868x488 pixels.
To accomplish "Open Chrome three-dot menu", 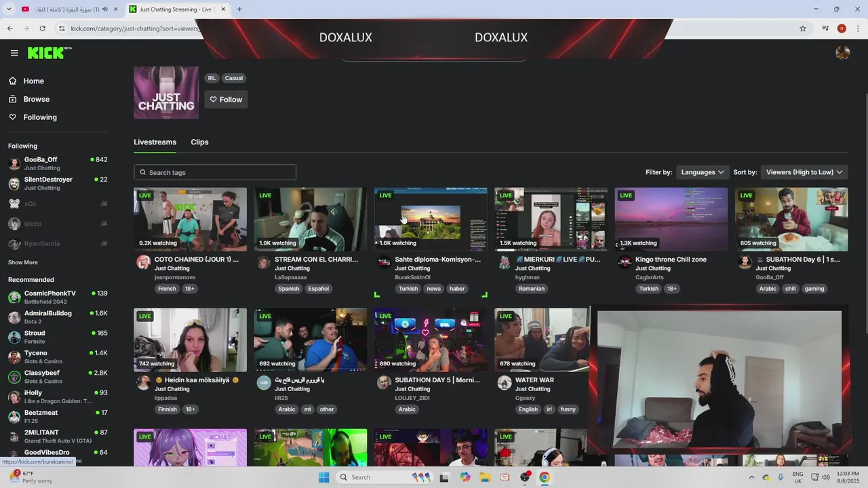I will point(858,28).
